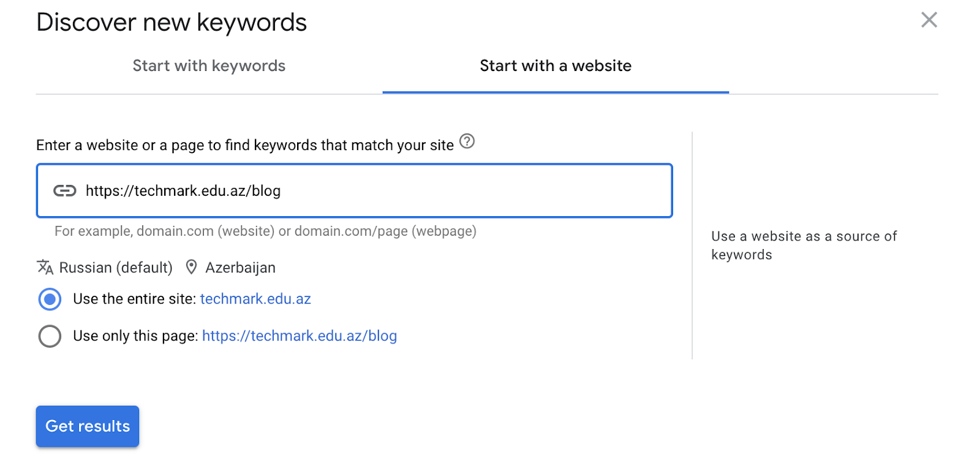Click the language translate icon
980x461 pixels.
(x=45, y=267)
